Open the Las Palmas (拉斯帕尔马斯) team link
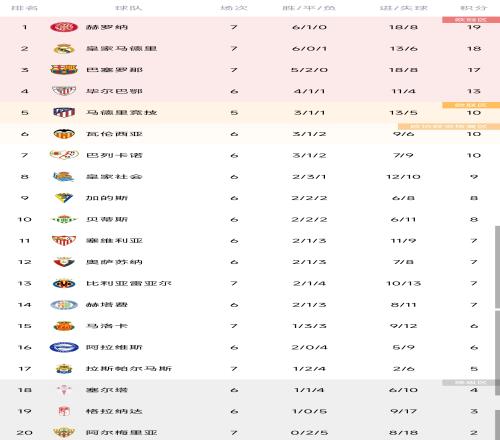The width and height of the screenshot is (500, 440). coord(129,369)
